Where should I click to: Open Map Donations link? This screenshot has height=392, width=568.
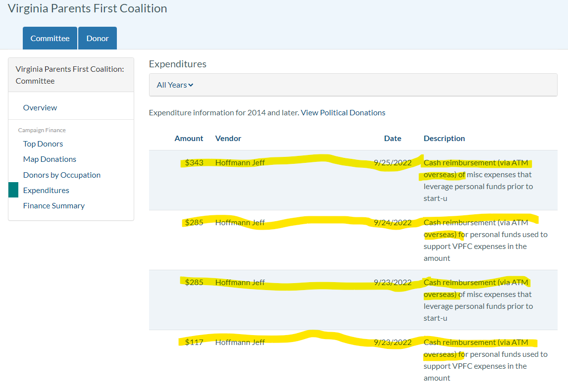point(50,159)
